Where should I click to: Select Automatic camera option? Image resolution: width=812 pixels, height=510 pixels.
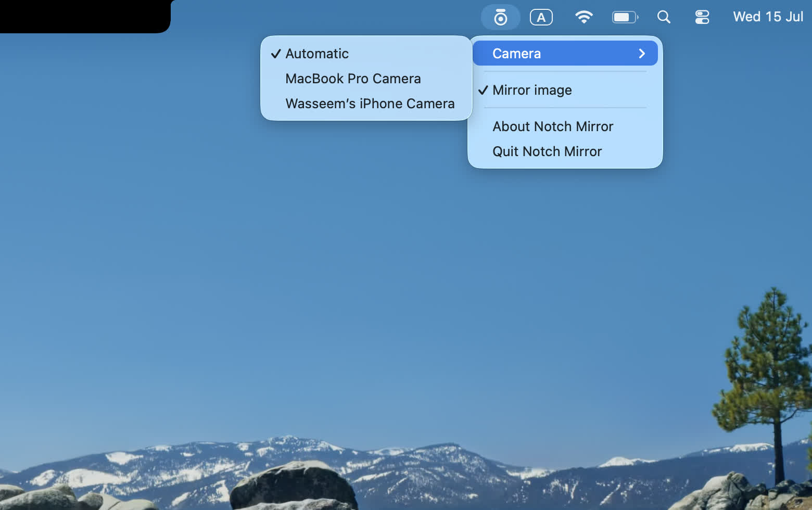point(366,54)
